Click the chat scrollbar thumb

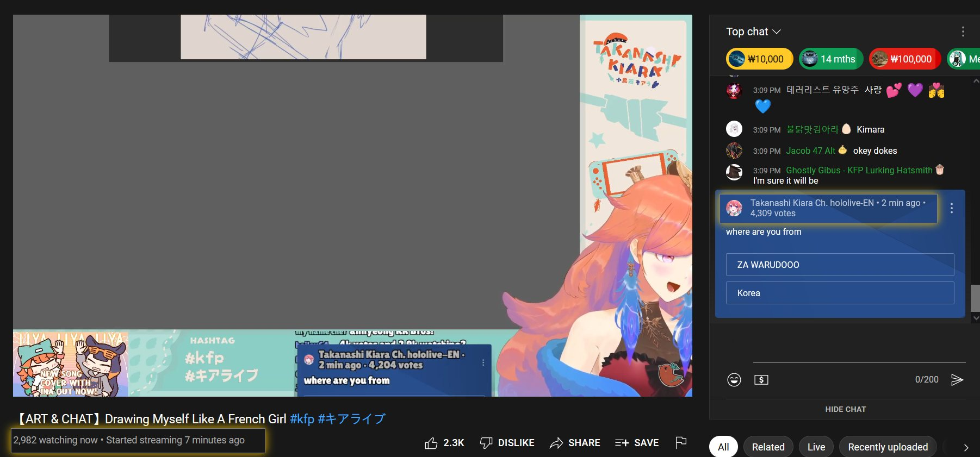coord(975,298)
